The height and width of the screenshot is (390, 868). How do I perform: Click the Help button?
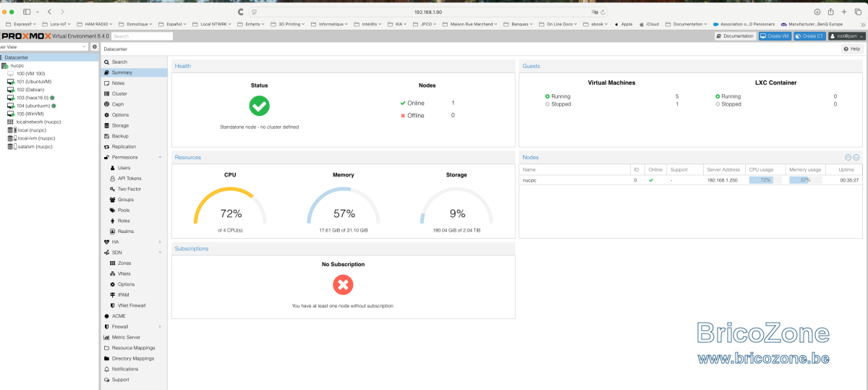[x=852, y=48]
